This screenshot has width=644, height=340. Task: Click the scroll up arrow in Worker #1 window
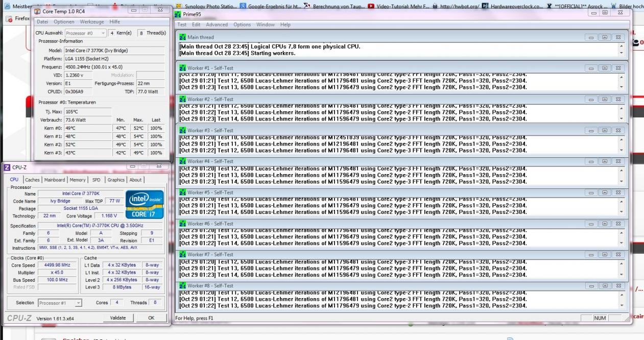point(621,77)
